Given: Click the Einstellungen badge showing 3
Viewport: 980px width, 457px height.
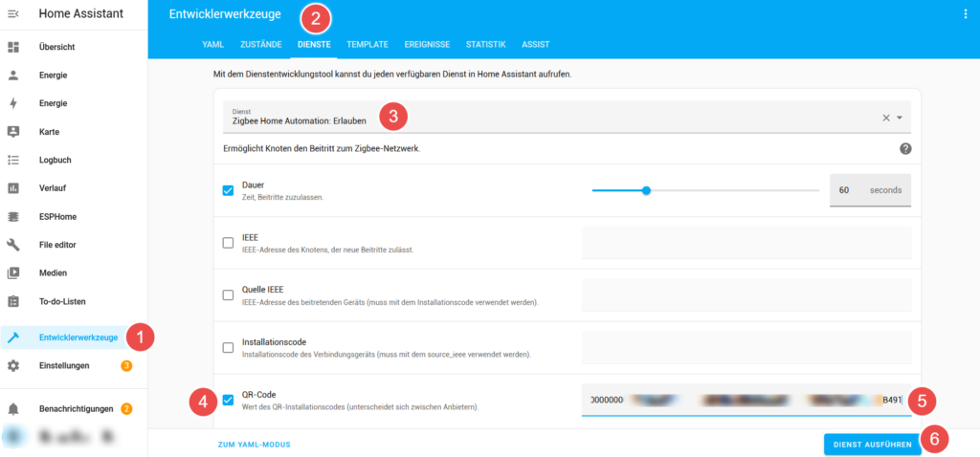Looking at the screenshot, I should click(126, 366).
